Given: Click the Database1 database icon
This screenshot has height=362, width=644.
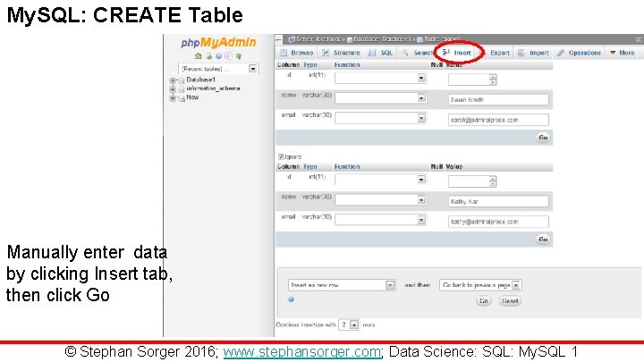Looking at the screenshot, I should [x=181, y=80].
